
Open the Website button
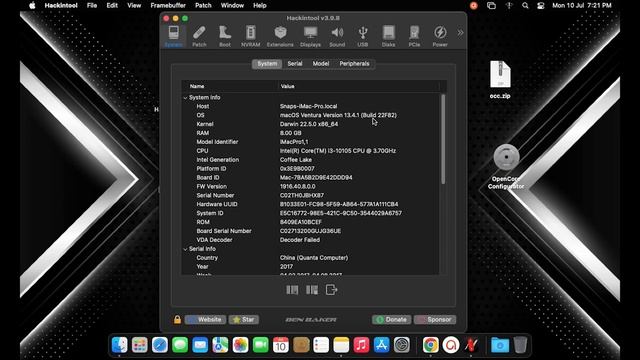point(205,320)
